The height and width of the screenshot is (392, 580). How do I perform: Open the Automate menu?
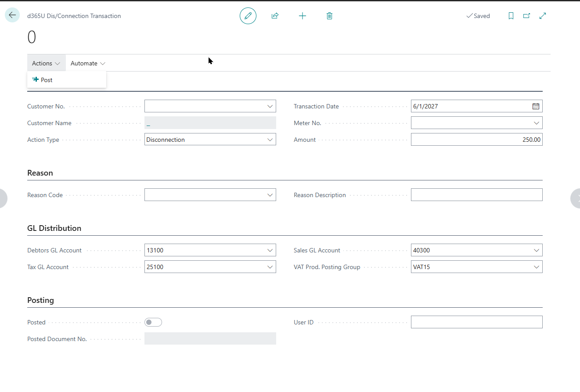(88, 63)
